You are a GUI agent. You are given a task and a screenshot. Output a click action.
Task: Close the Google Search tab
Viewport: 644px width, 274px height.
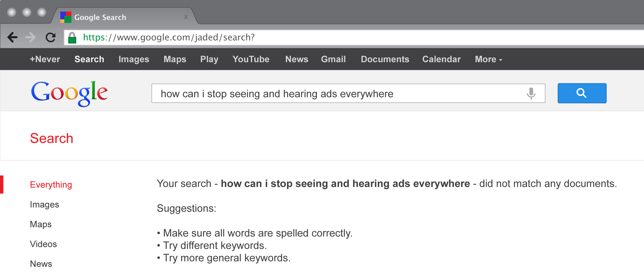[x=186, y=17]
